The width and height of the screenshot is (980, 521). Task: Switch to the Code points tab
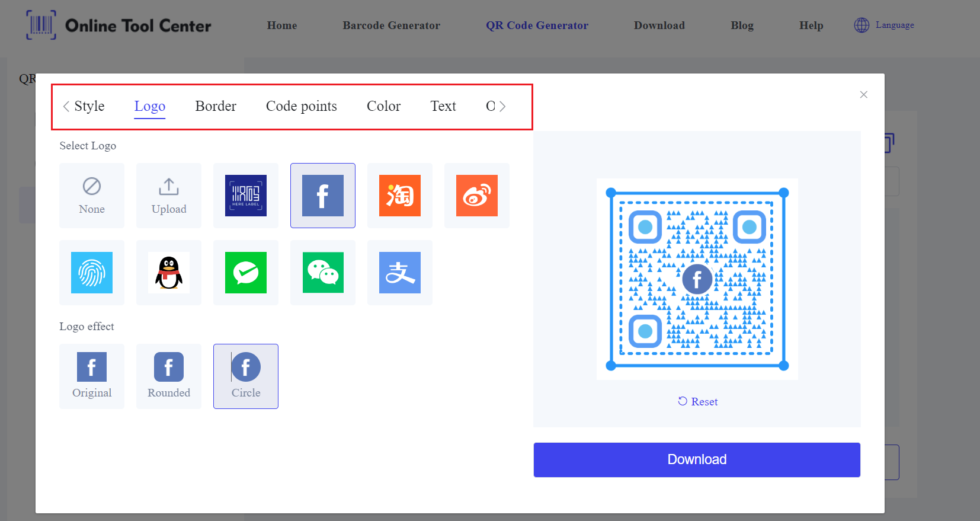(302, 106)
